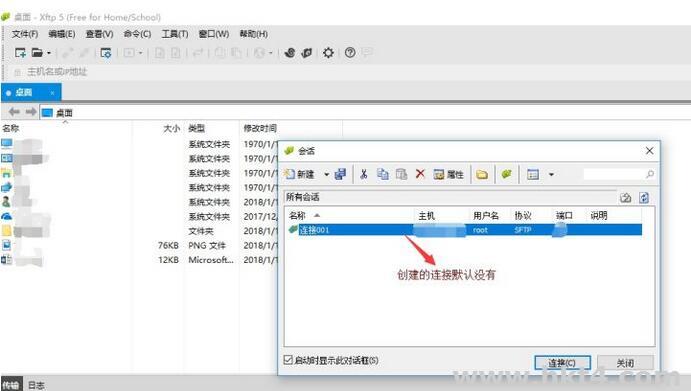Expand the dropdown arrow beside 新建
The height and width of the screenshot is (391, 691).
pos(327,175)
